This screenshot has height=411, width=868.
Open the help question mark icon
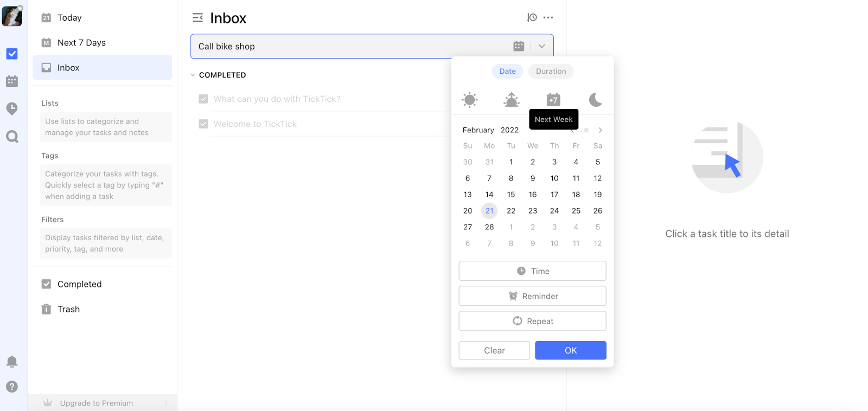click(x=12, y=387)
